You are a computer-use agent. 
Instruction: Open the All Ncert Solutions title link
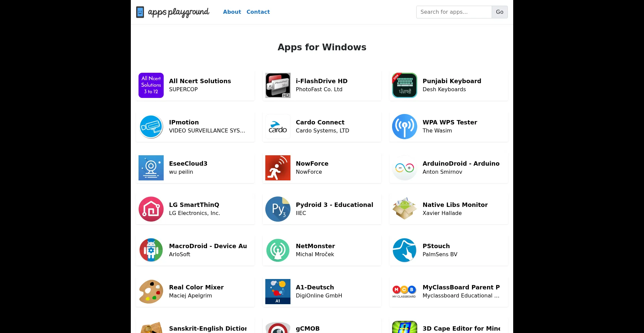click(x=200, y=81)
